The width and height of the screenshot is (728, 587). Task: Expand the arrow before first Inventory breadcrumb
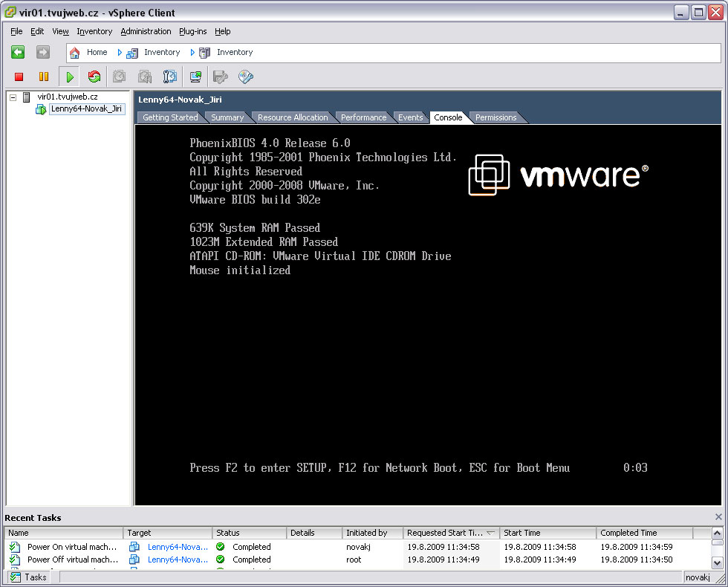coord(120,53)
